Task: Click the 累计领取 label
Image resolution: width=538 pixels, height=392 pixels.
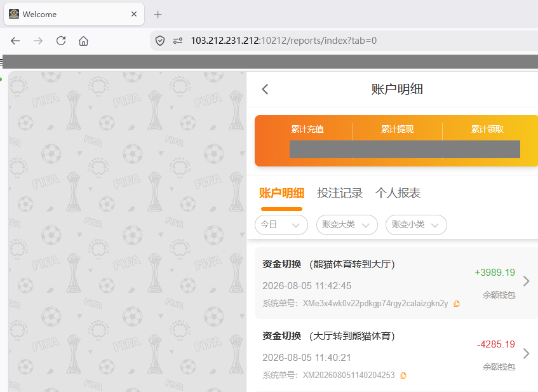Action: pyautogui.click(x=487, y=129)
